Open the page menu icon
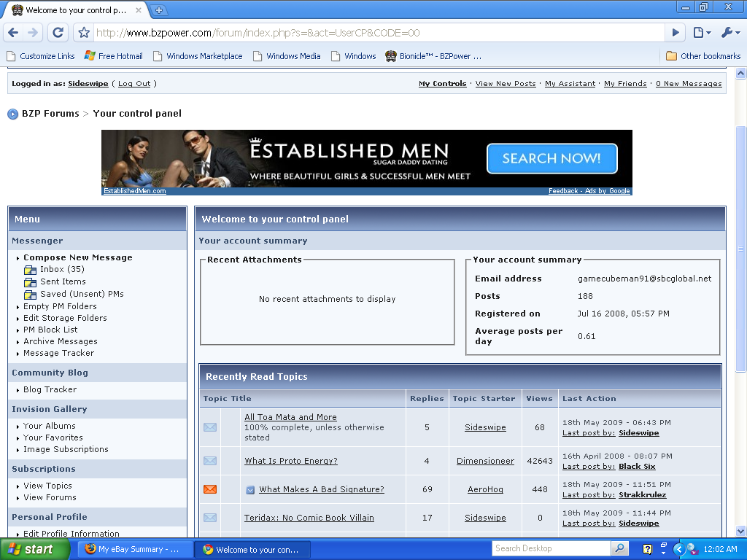This screenshot has height=560, width=747. (702, 32)
